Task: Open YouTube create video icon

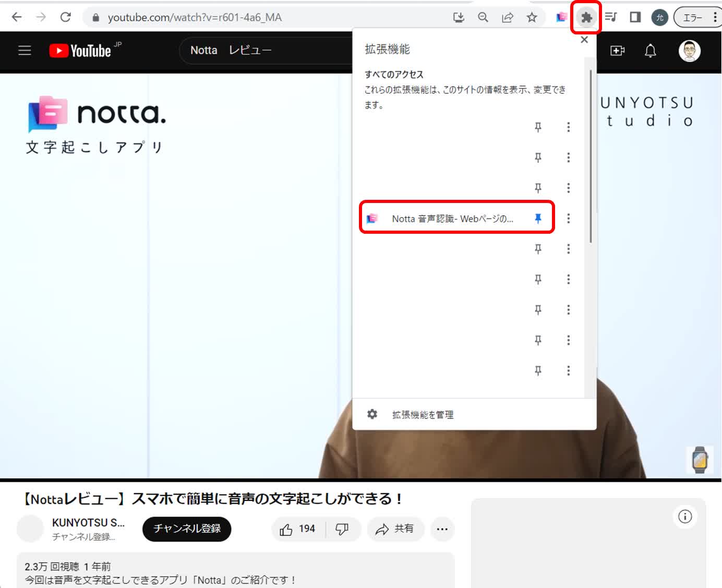Action: [618, 51]
